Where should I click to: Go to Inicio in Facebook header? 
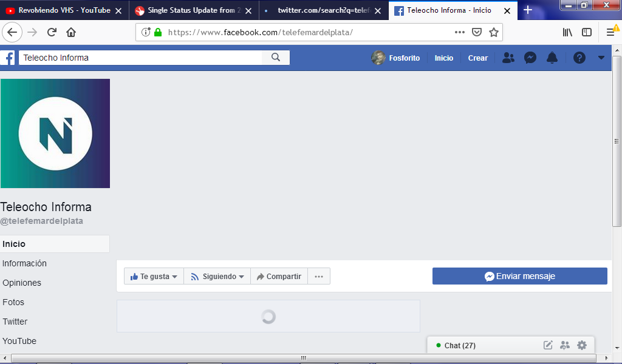tap(443, 58)
